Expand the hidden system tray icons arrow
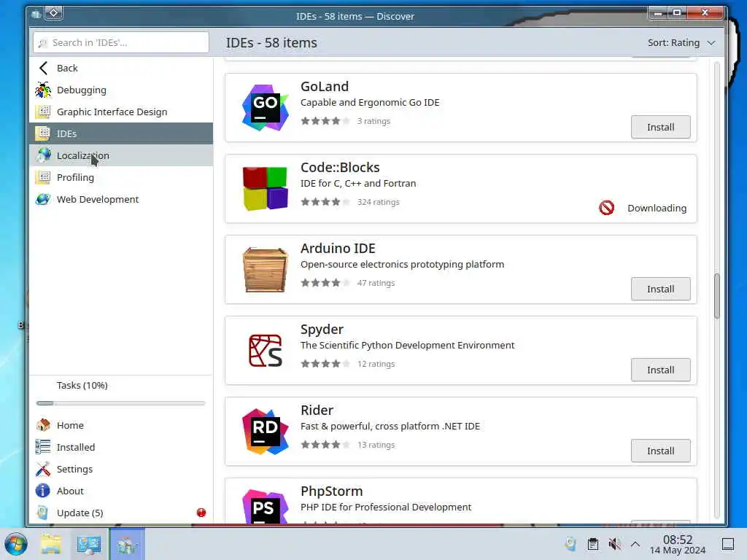Viewport: 747px width, 560px height. tap(635, 544)
